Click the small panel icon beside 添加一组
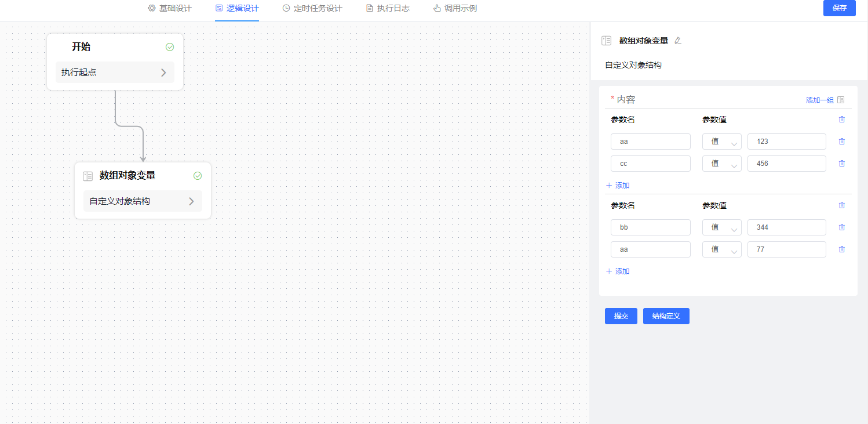Viewport: 868px width, 424px height. pyautogui.click(x=841, y=99)
